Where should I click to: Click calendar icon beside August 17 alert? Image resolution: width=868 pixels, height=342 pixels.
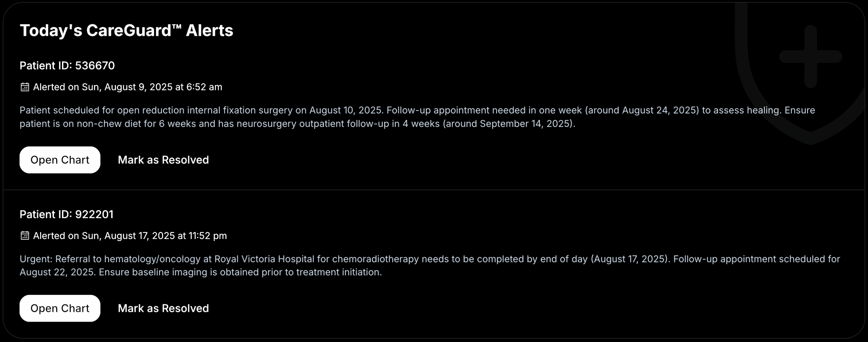click(x=25, y=236)
